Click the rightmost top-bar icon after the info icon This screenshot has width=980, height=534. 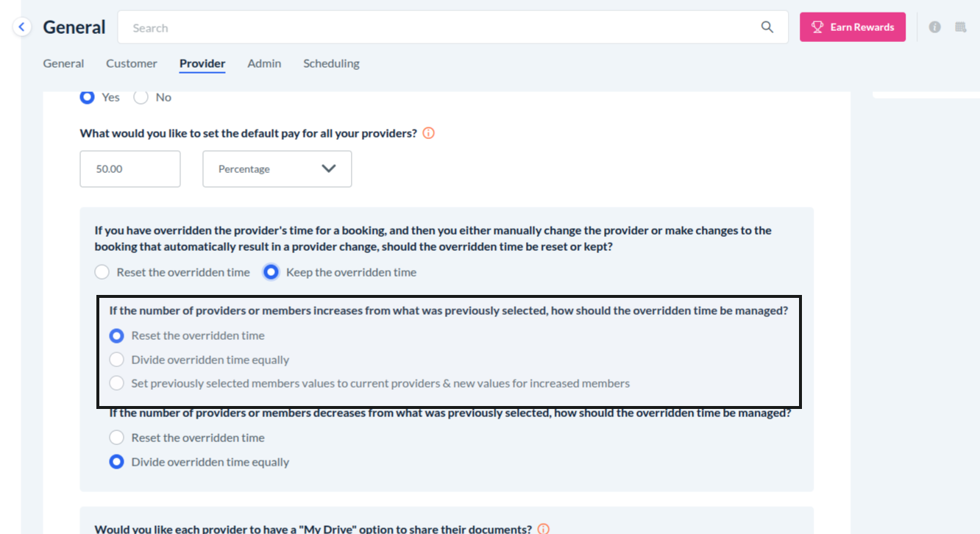tap(960, 27)
